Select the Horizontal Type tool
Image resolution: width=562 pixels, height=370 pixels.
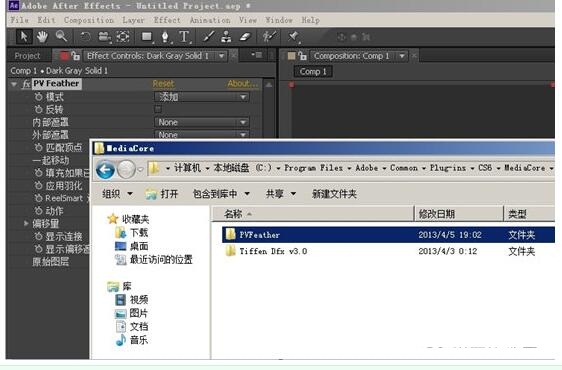184,37
